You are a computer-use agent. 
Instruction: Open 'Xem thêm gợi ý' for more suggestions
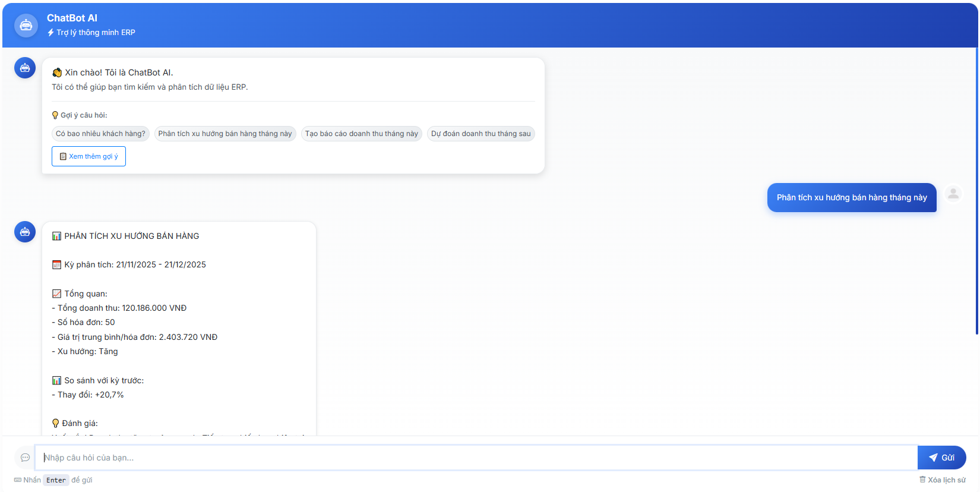pos(88,156)
